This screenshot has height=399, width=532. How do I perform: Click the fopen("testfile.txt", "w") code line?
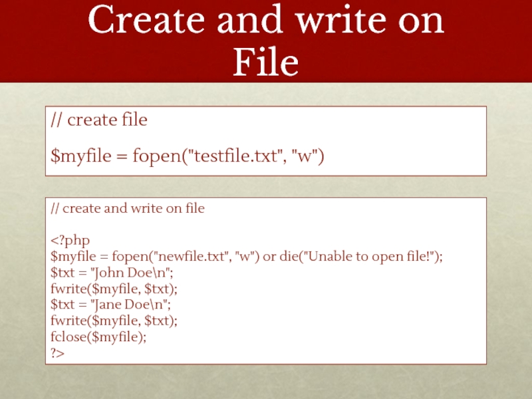(x=187, y=156)
